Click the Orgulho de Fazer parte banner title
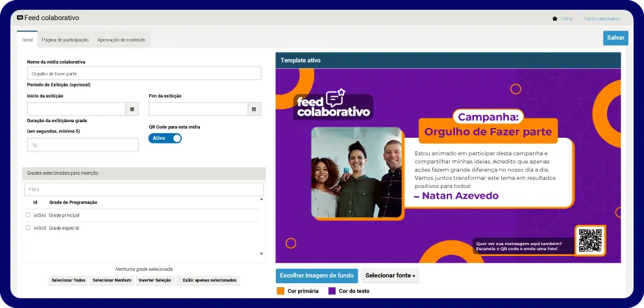Image resolution: width=644 pixels, height=308 pixels. click(x=488, y=132)
